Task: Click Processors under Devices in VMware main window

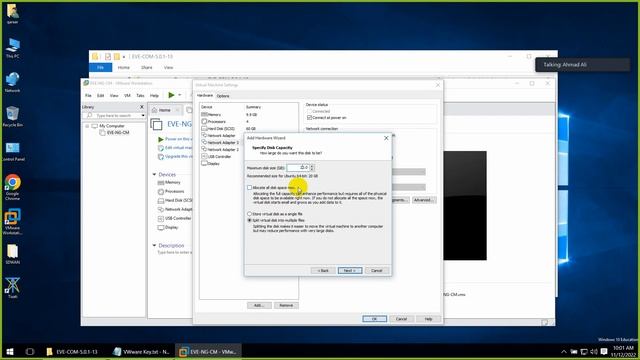Action: (x=171, y=191)
